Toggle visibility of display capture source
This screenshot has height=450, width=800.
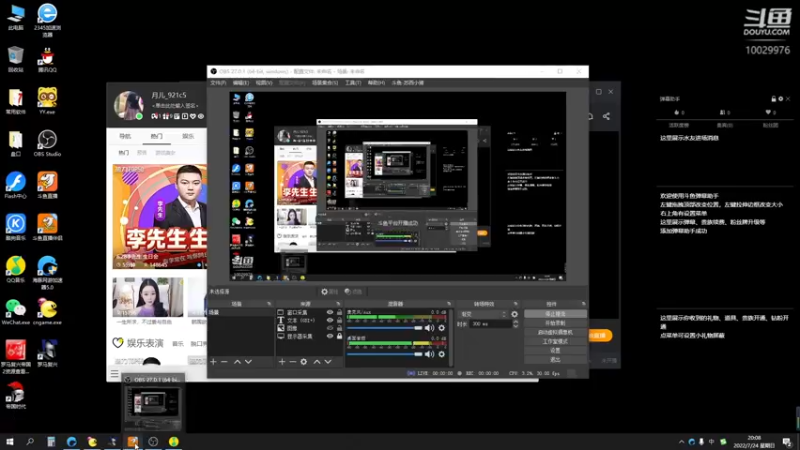330,336
